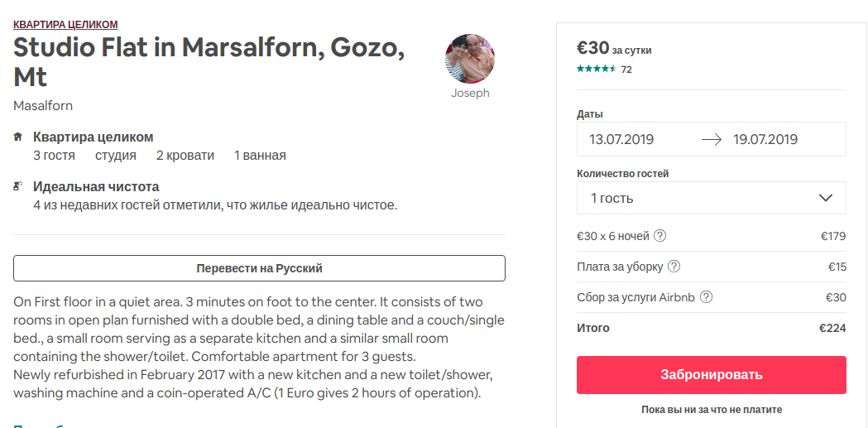The height and width of the screenshot is (428, 868).
Task: Click the red Забронировать button
Action: point(711,375)
